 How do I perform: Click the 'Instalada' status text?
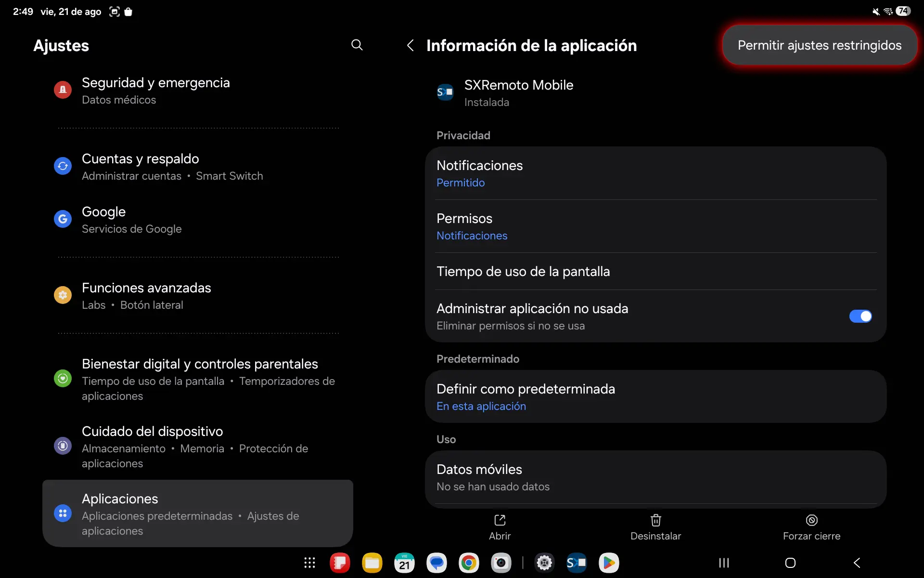coord(486,102)
